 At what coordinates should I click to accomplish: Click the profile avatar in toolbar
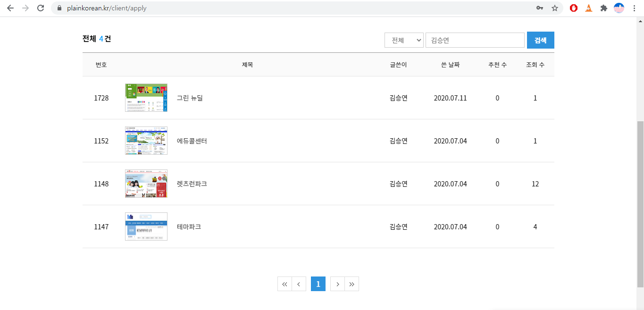point(619,8)
